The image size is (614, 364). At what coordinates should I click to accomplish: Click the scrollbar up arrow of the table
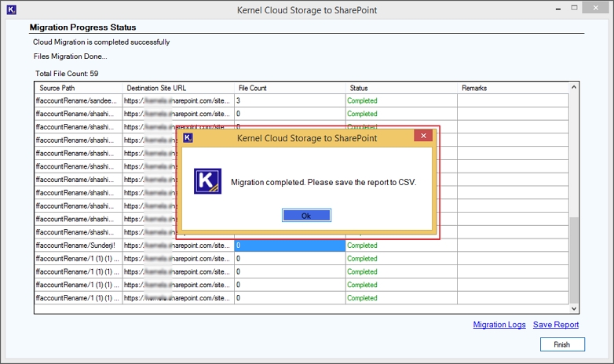click(x=574, y=87)
